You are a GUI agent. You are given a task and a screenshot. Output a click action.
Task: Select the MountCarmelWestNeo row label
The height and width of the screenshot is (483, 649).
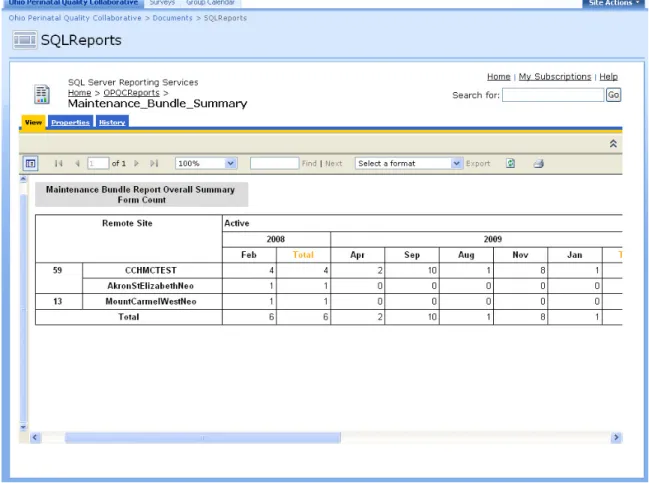[x=151, y=302]
